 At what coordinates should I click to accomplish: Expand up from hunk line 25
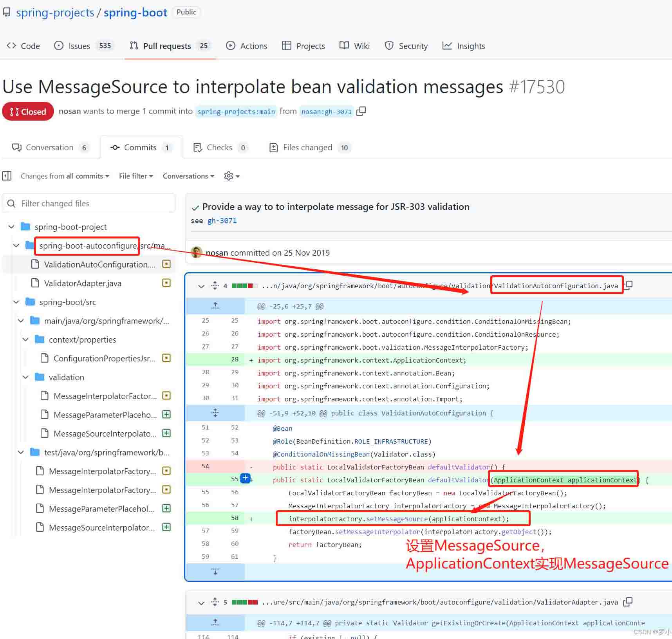point(215,306)
